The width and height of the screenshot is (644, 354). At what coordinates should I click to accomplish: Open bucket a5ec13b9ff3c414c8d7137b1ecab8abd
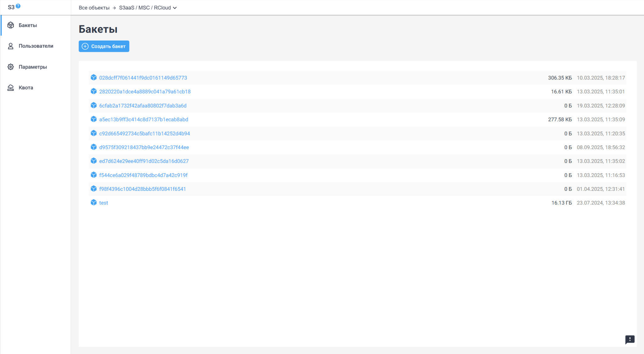coord(143,119)
